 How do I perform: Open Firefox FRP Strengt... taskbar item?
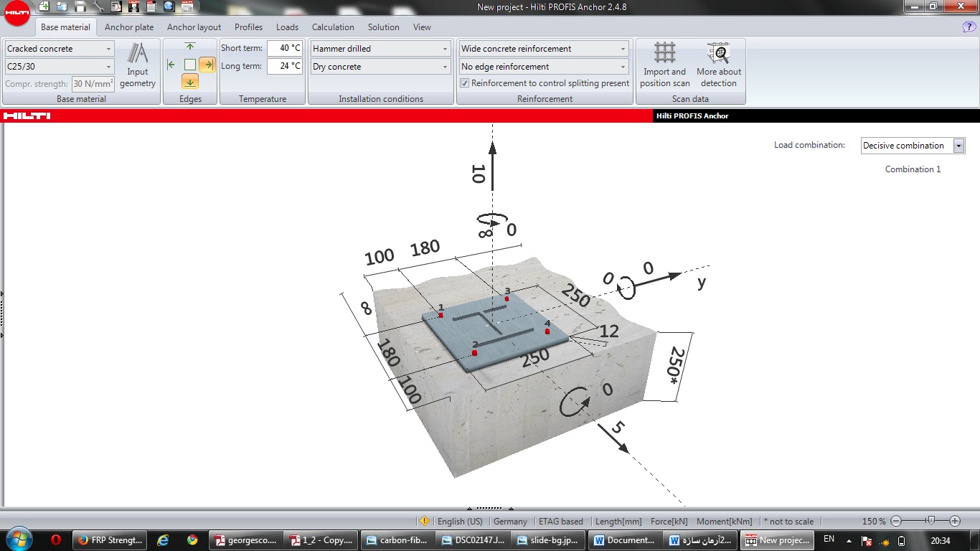pyautogui.click(x=110, y=540)
